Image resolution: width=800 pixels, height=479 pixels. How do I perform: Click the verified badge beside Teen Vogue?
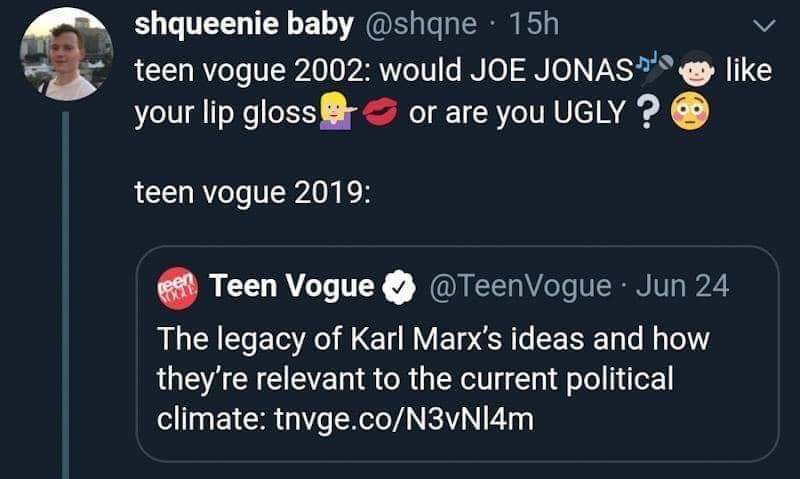tap(399, 289)
